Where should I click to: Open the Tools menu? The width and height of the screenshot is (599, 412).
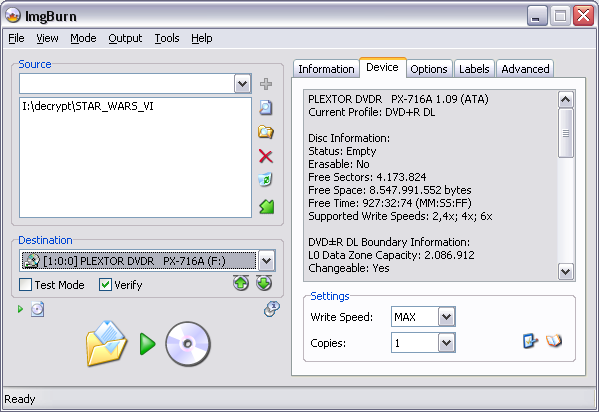(167, 38)
